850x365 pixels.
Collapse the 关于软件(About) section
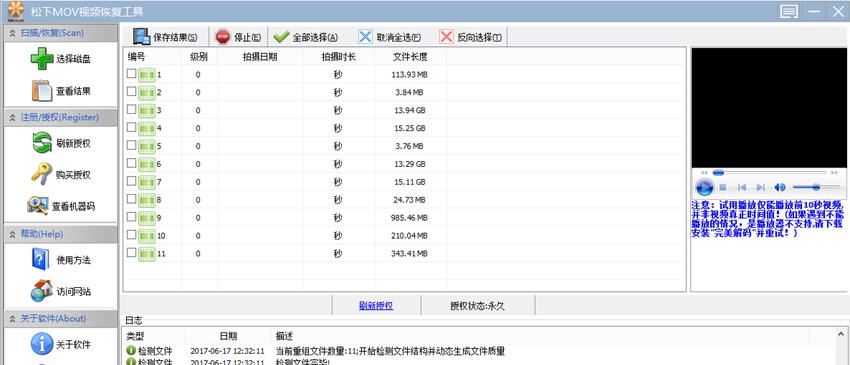(x=12, y=319)
